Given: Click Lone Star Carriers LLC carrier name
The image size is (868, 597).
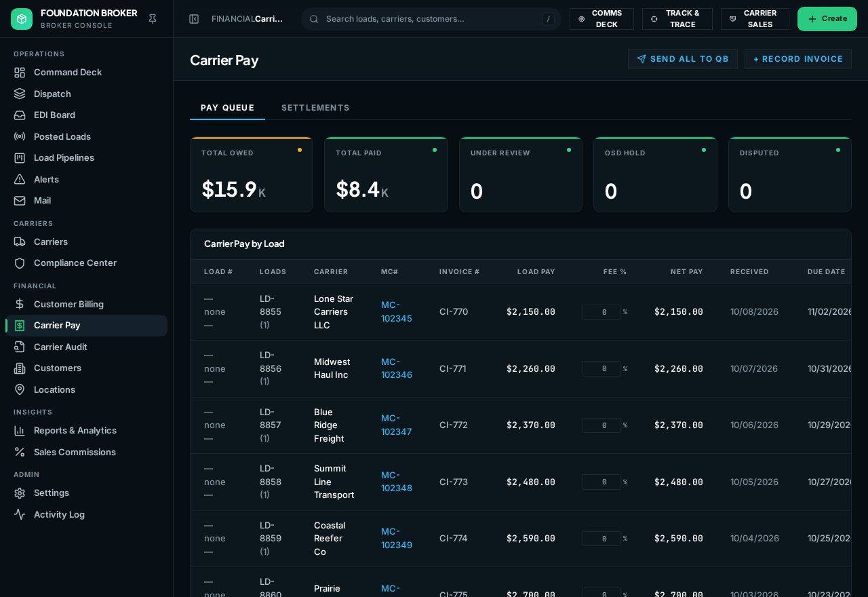Looking at the screenshot, I should click(334, 311).
